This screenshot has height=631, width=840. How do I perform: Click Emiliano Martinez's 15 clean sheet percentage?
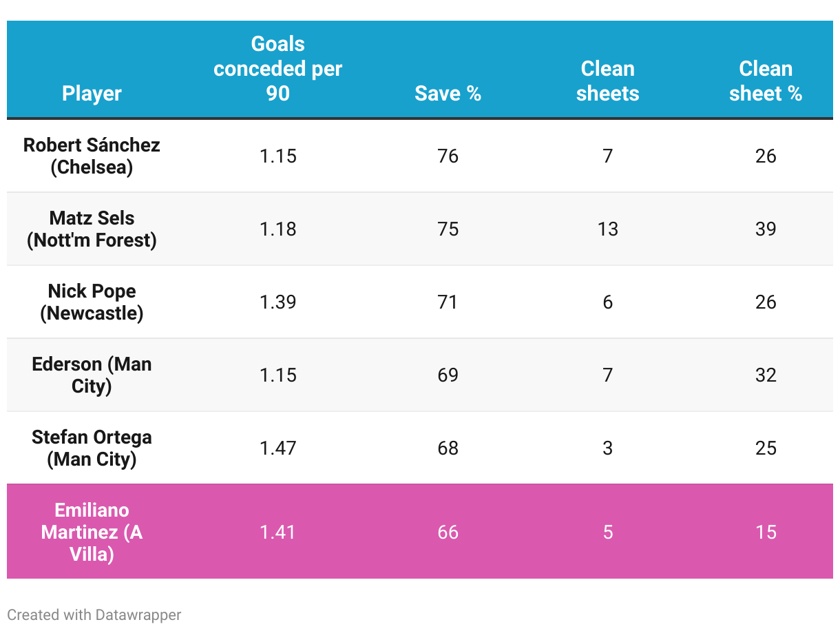(x=766, y=532)
